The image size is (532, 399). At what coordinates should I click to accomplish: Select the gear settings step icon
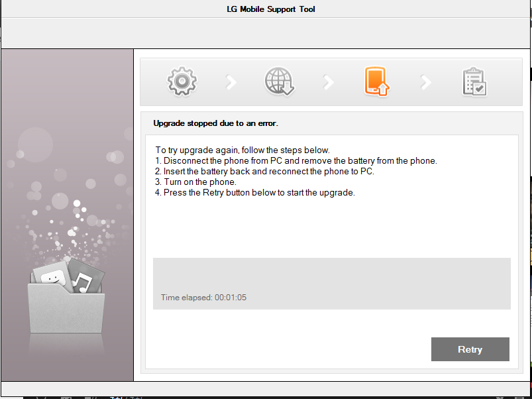[x=182, y=82]
